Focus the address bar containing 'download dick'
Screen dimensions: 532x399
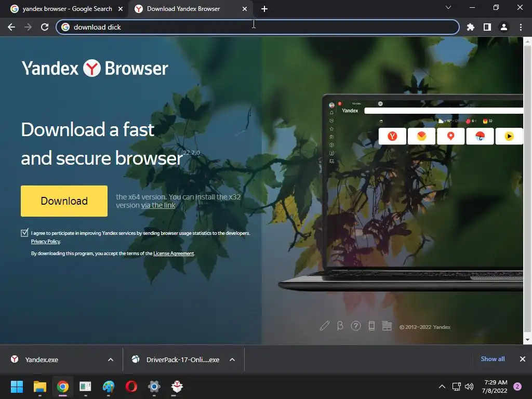click(258, 27)
